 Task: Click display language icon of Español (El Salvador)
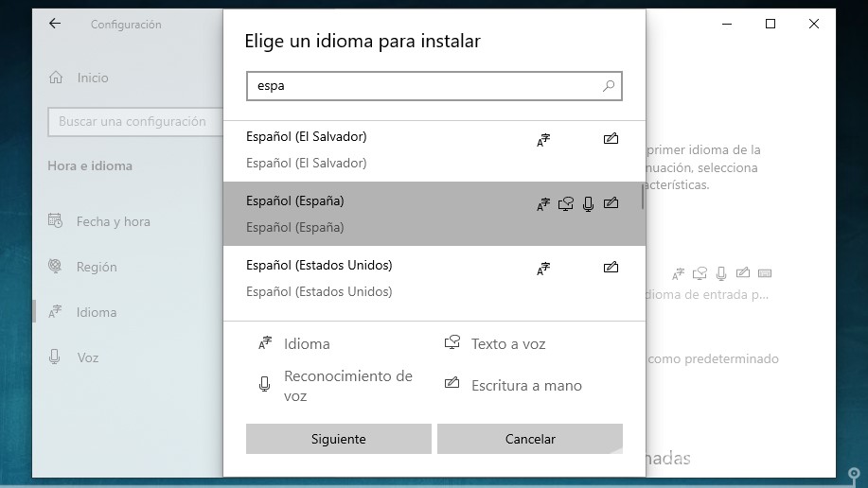pos(543,140)
